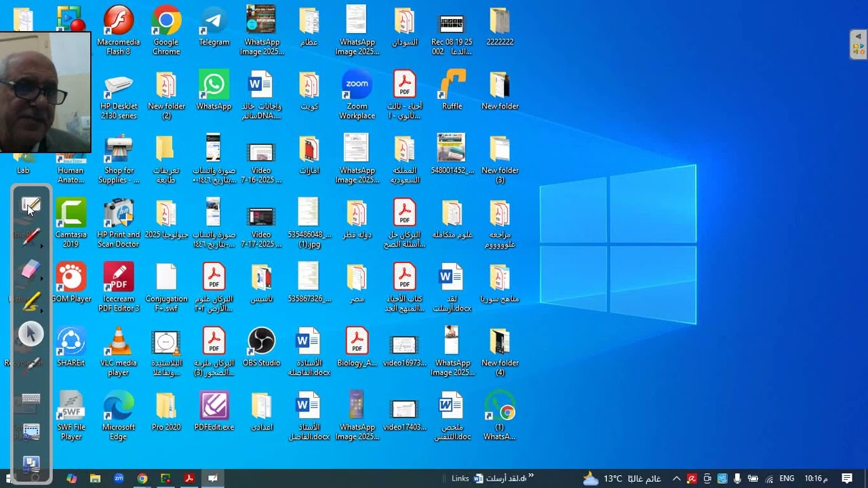
Task: Open New folder (2) on desktop
Action: pos(166,95)
